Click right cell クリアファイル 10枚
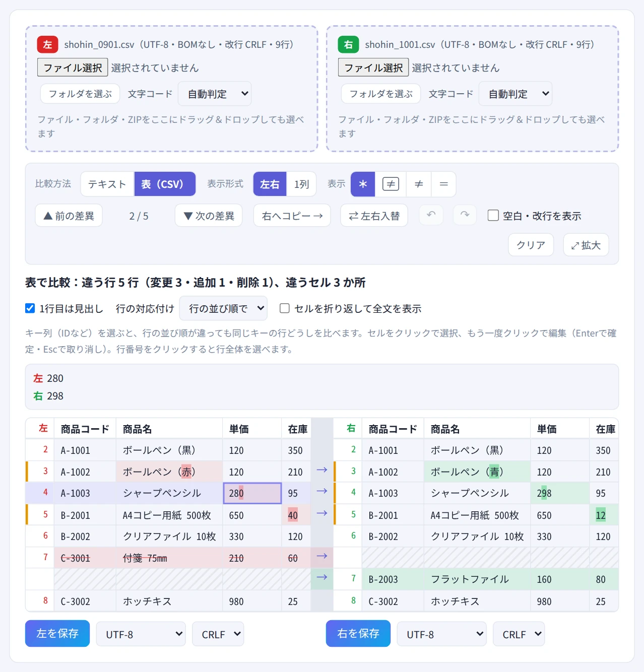The height and width of the screenshot is (672, 644). [477, 536]
